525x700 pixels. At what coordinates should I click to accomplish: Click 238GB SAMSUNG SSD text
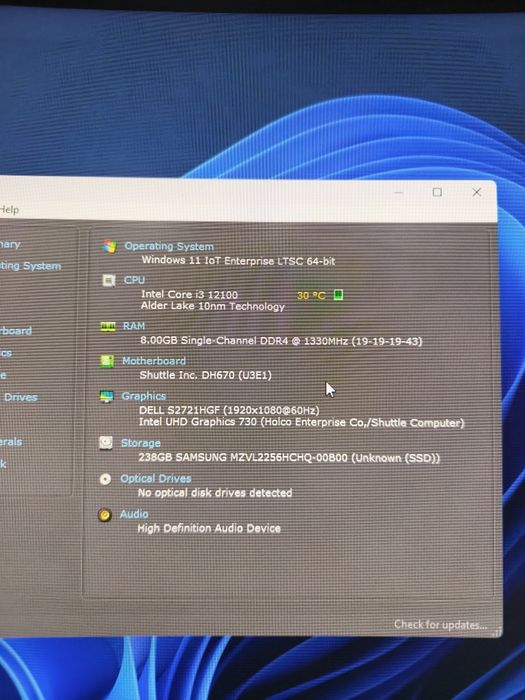click(289, 458)
